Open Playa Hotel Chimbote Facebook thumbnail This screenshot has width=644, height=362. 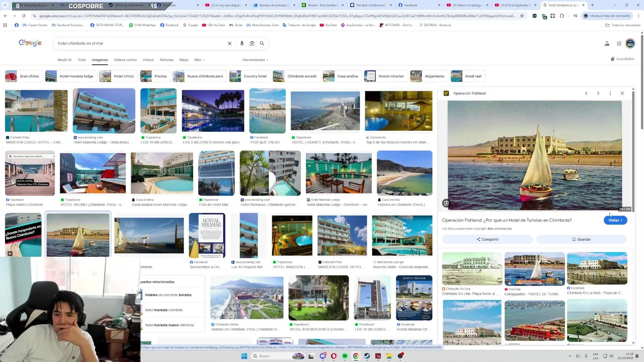[30, 173]
